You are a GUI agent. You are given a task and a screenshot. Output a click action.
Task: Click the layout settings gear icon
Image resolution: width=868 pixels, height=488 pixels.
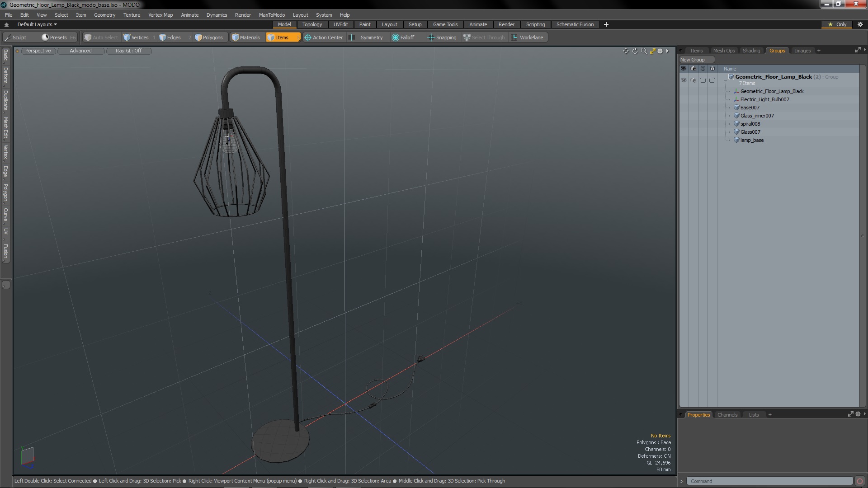860,24
